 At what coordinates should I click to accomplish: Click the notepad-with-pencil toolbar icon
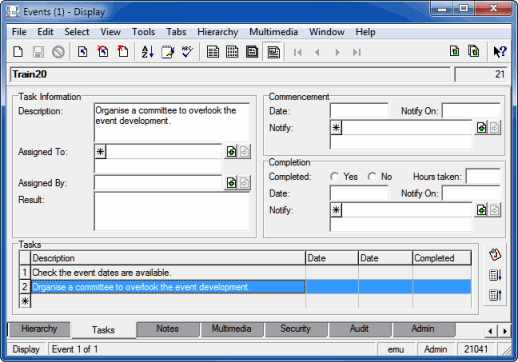click(x=167, y=52)
